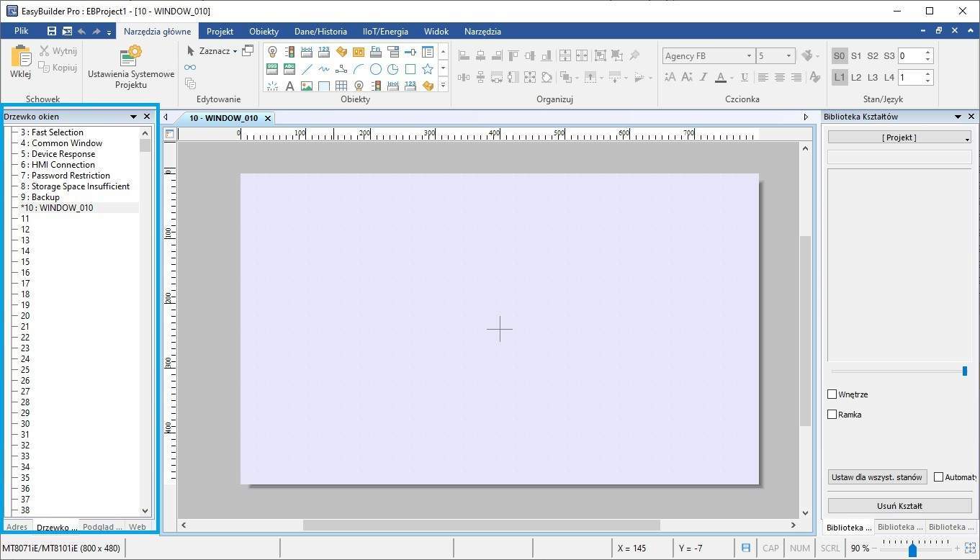Select the bit lamp object icon
The image size is (980, 560).
272,52
